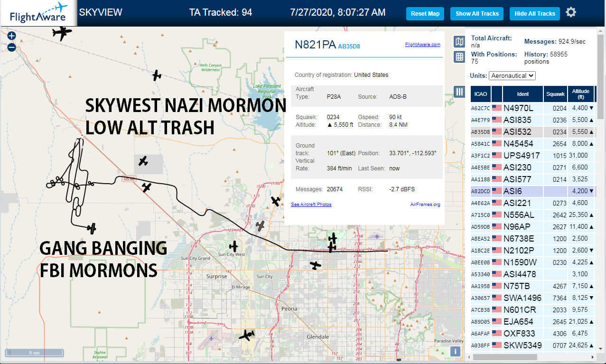Select the OXF833 table row
The height and width of the screenshot is (364, 606).
[x=533, y=334]
